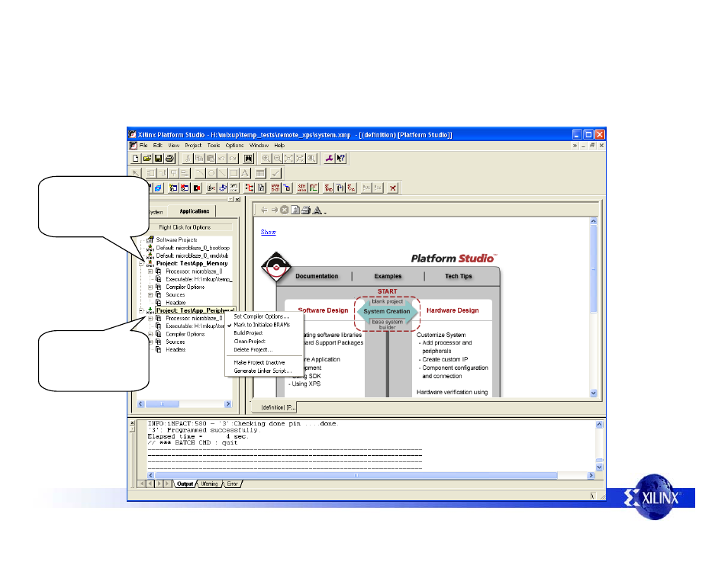Viewport: 728px width, 562px height.
Task: Open the Tech Tips section link
Action: pos(459,276)
